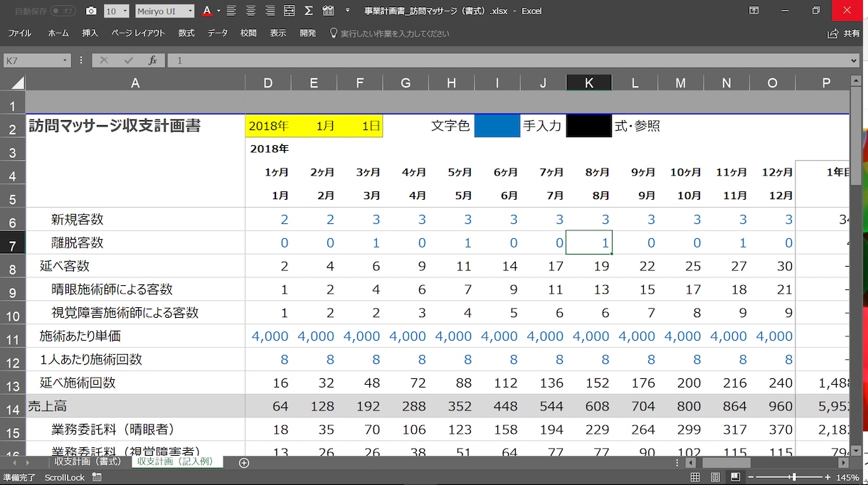Switch to Page Layout view in the status bar
The width and height of the screenshot is (868, 485).
(x=715, y=477)
